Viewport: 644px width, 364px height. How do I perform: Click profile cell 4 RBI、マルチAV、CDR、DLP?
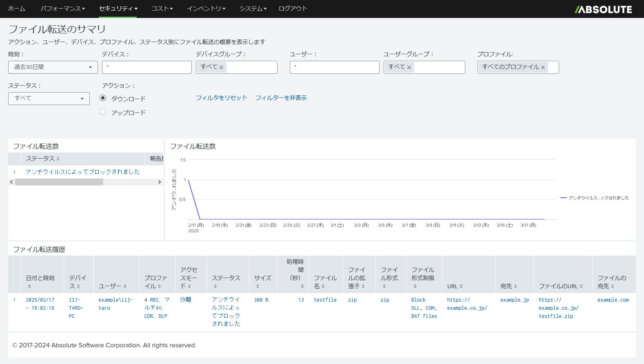(x=157, y=308)
